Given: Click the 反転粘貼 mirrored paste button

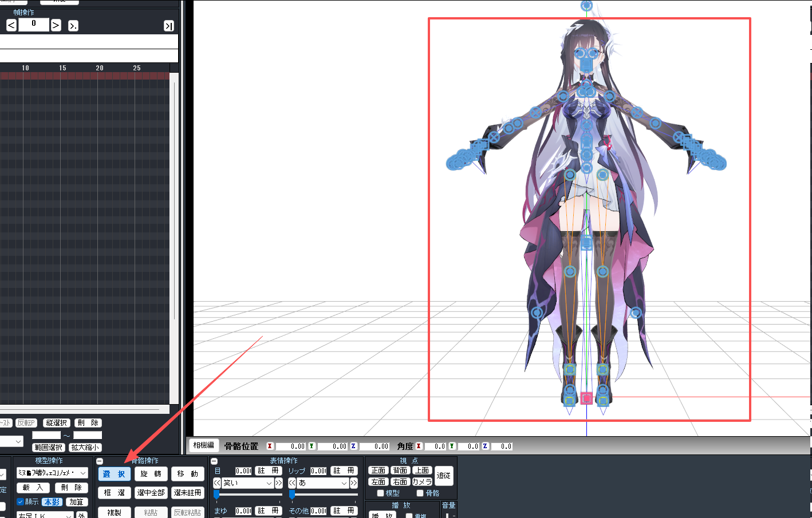Looking at the screenshot, I should pyautogui.click(x=188, y=512).
